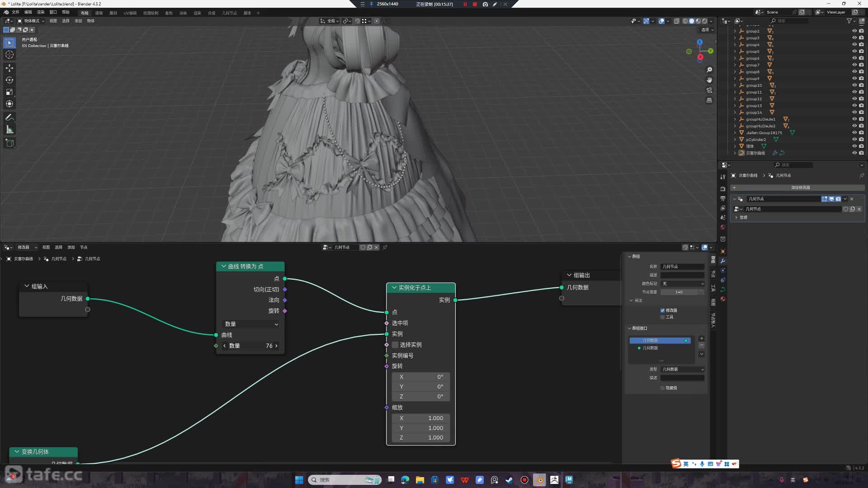Select the Rotate tool
The width and height of the screenshot is (868, 488).
coord(9,80)
